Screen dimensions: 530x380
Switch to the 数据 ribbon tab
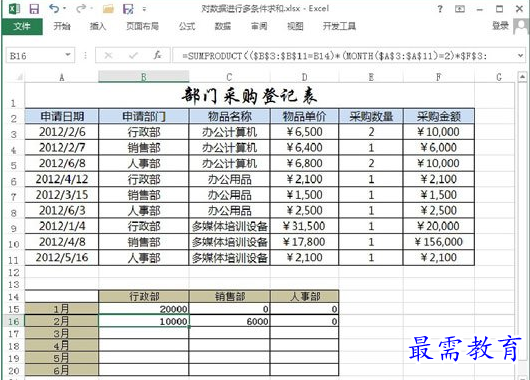click(x=223, y=26)
